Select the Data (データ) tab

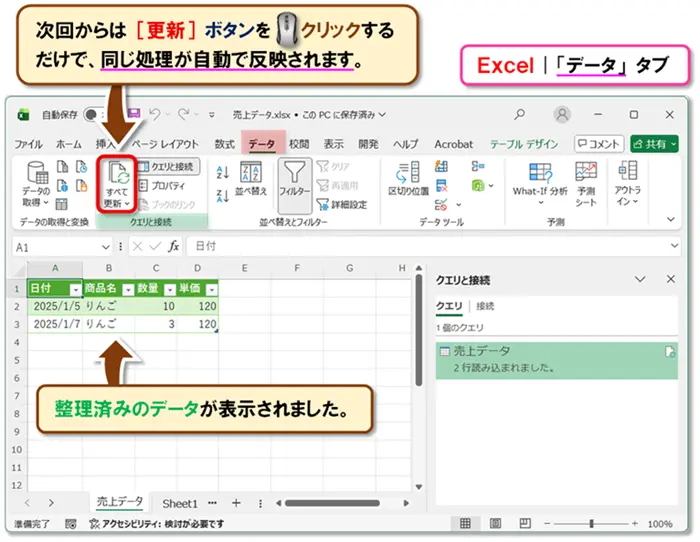262,144
